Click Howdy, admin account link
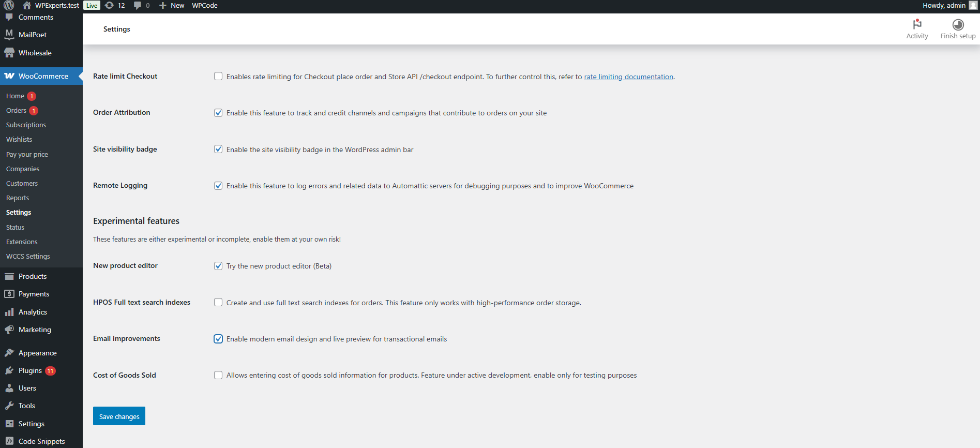 click(x=944, y=5)
